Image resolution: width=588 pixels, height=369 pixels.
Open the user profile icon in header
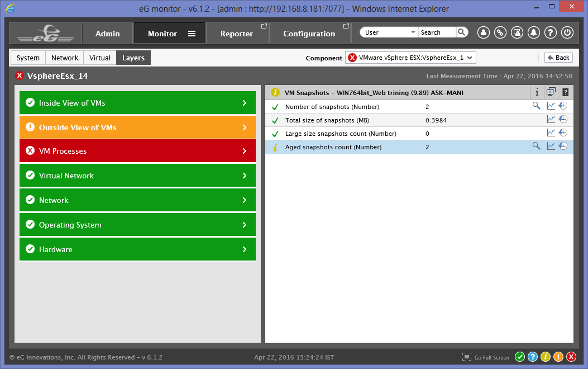484,32
